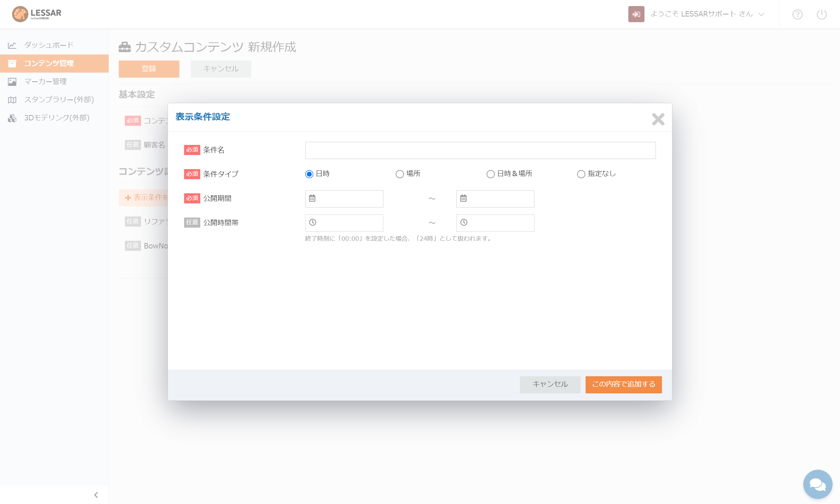Open スタンプラリー(外部) in the sidebar
Image resolution: width=840 pixels, height=504 pixels.
pyautogui.click(x=55, y=100)
